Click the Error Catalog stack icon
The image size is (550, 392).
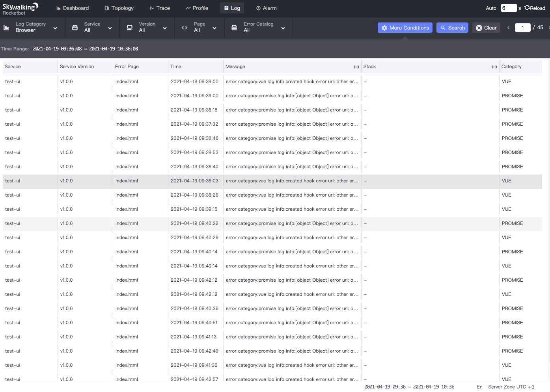[x=234, y=28]
